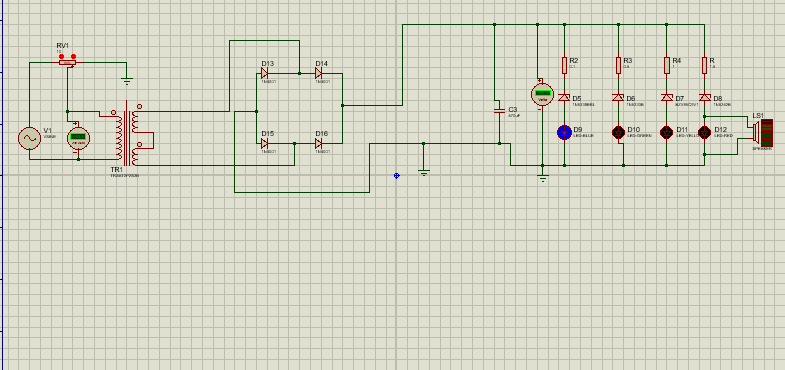
Task: Select resistor R2
Action: [x=564, y=65]
